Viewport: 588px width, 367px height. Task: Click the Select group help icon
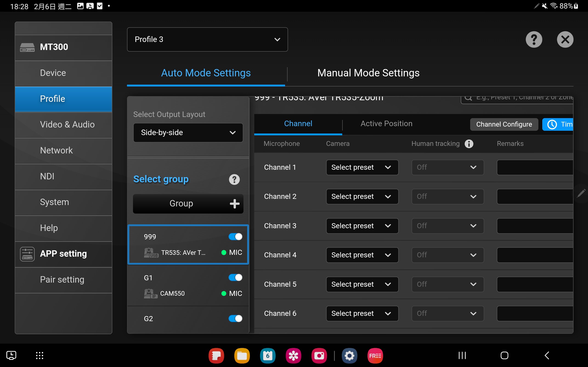[234, 180]
